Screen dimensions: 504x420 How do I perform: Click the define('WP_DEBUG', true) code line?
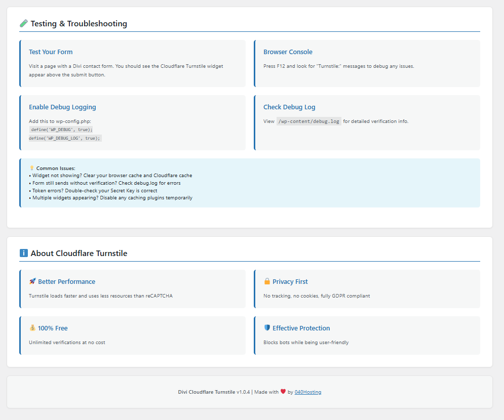(61, 130)
